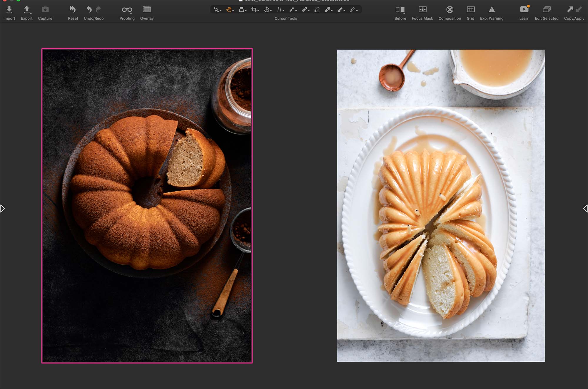Expand the right browser panel arrow
Viewport: 588px width, 389px height.
coord(585,209)
